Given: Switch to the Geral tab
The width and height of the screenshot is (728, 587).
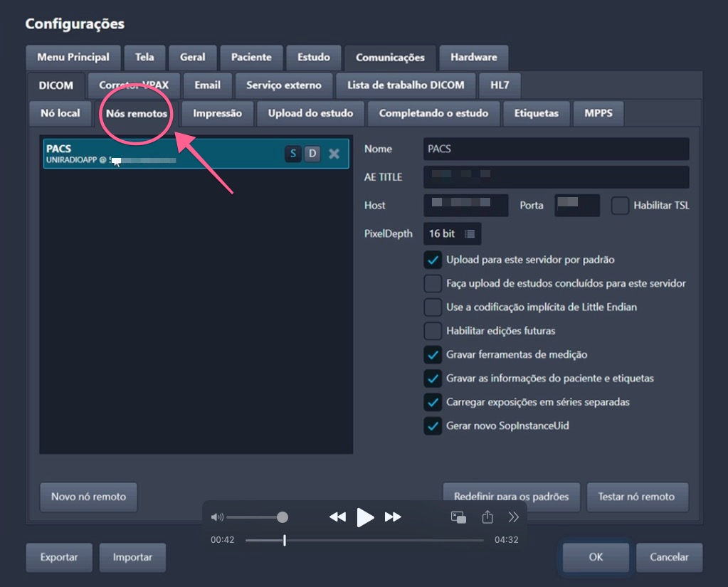Looking at the screenshot, I should pyautogui.click(x=193, y=58).
